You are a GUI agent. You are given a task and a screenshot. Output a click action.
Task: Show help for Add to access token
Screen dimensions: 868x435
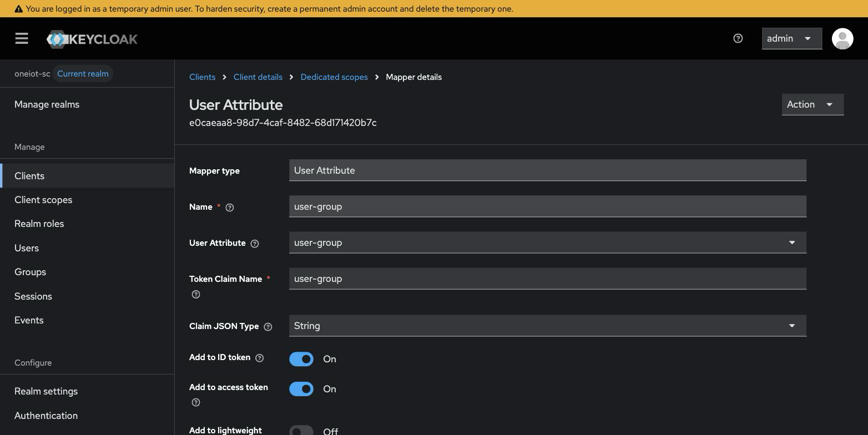pyautogui.click(x=196, y=402)
